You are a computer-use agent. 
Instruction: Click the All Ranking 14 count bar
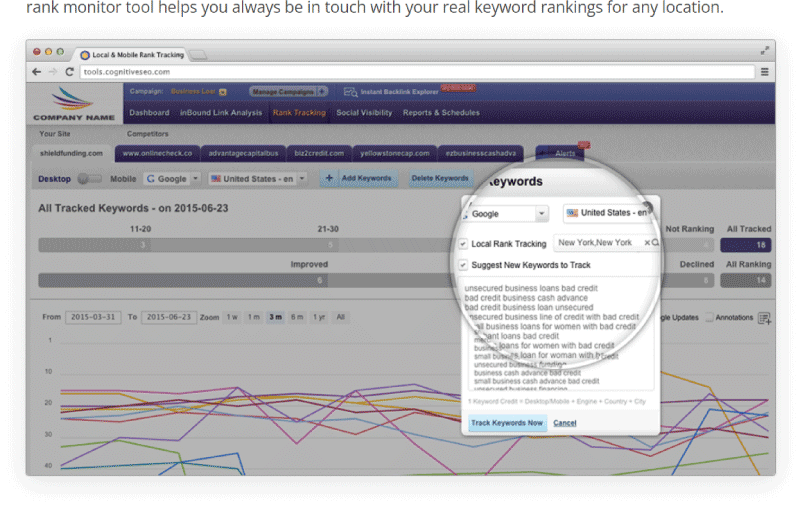(x=745, y=280)
